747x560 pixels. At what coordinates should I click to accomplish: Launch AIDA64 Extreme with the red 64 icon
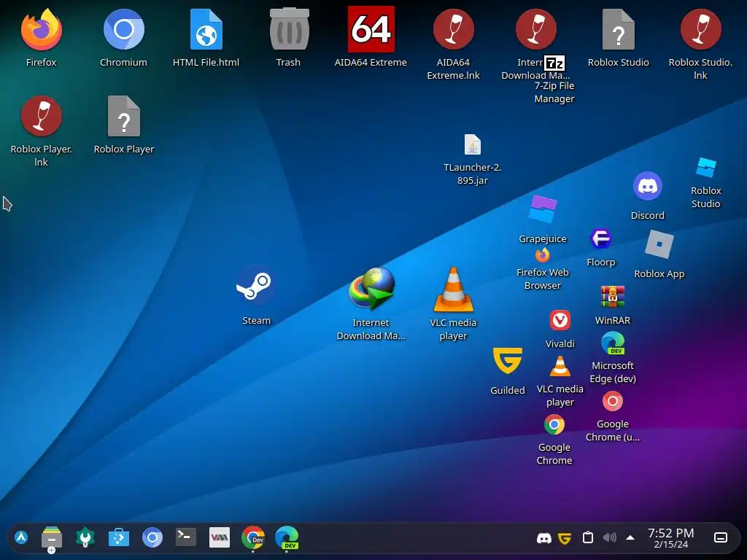(x=371, y=29)
